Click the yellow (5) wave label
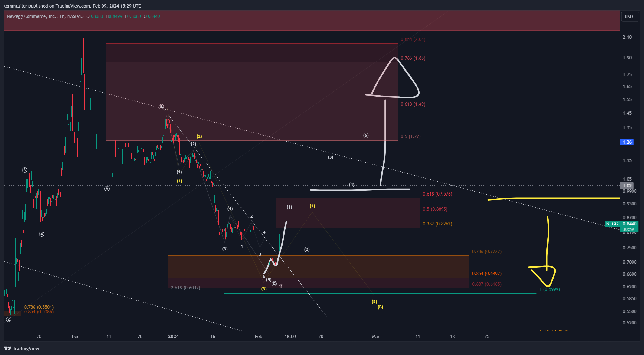 point(374,301)
